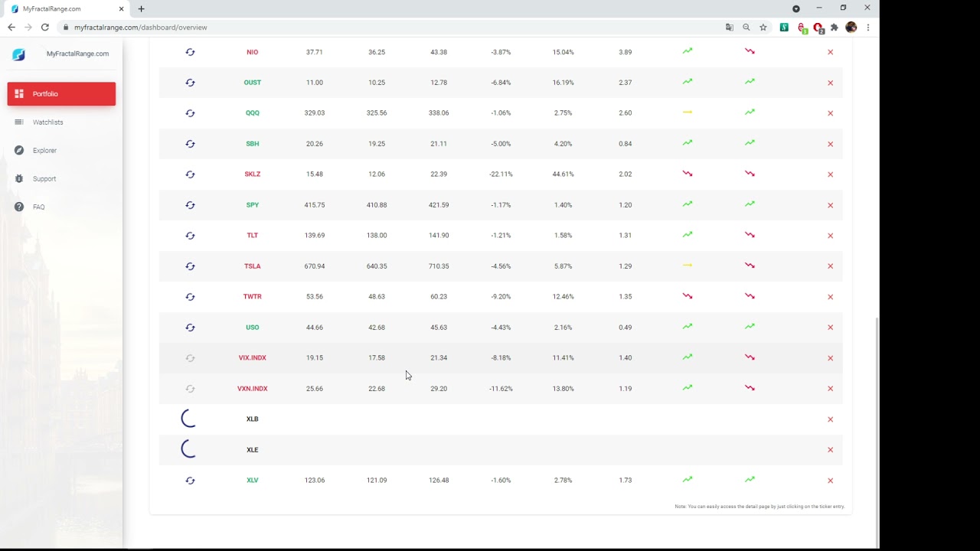Refresh the XLV row data
This screenshot has height=551, width=980.
coord(190,481)
